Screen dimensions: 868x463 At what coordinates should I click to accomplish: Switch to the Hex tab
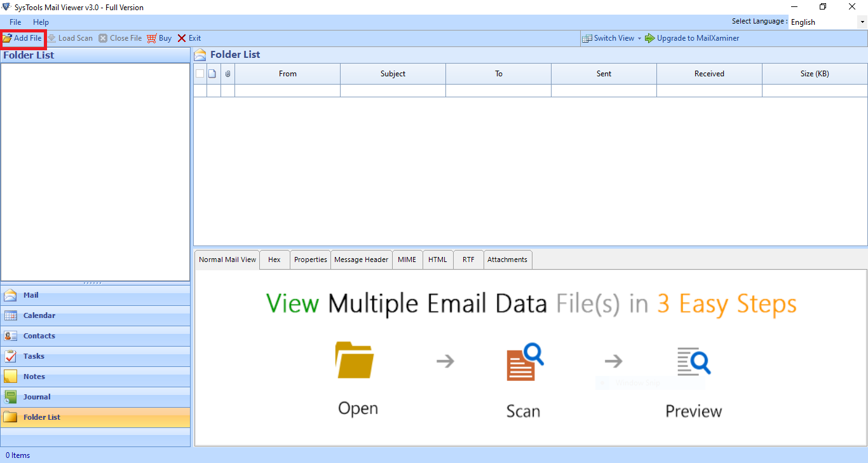pos(275,259)
